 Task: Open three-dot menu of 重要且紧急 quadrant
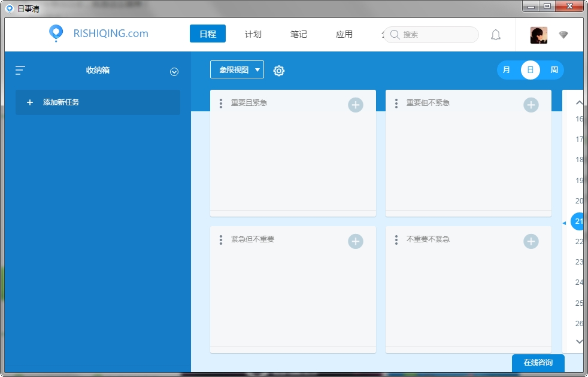[x=221, y=104]
